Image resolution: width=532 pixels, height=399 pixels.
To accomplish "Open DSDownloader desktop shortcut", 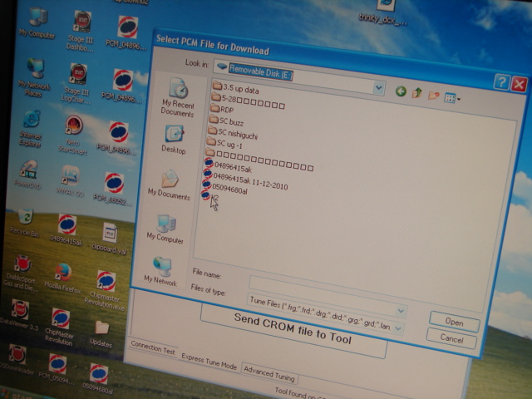I will pos(17,360).
